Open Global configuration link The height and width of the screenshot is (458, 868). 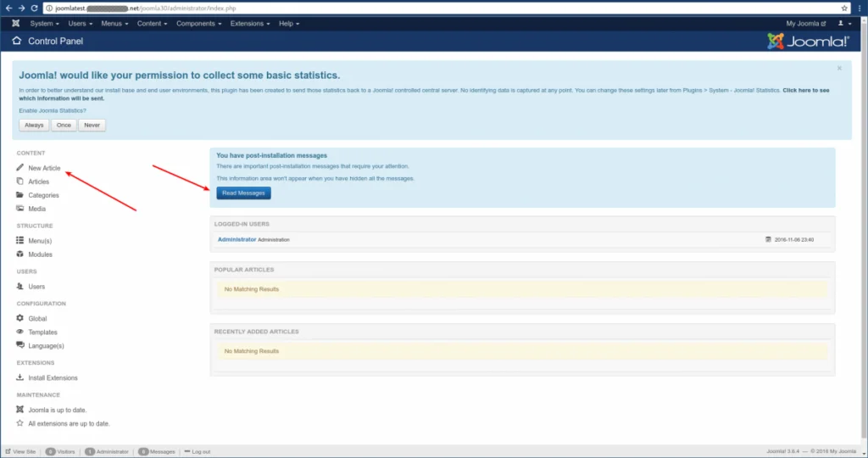coord(37,318)
